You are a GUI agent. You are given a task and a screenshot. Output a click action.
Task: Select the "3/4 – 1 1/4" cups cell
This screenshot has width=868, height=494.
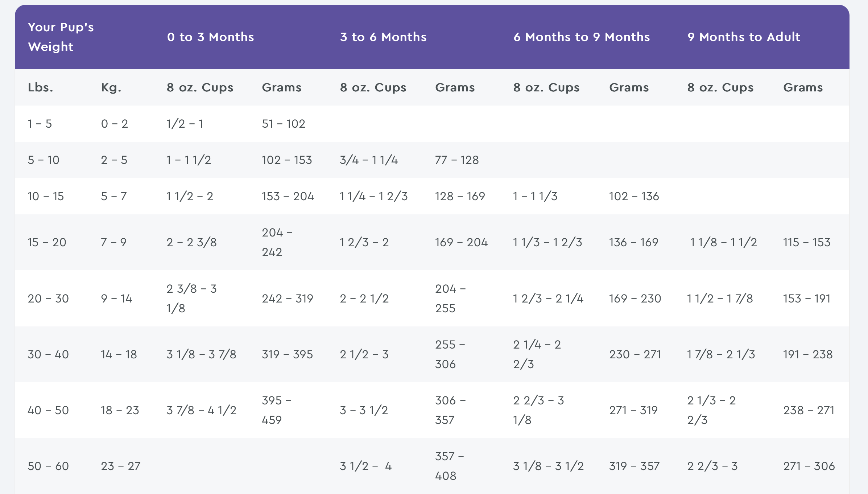click(x=369, y=160)
